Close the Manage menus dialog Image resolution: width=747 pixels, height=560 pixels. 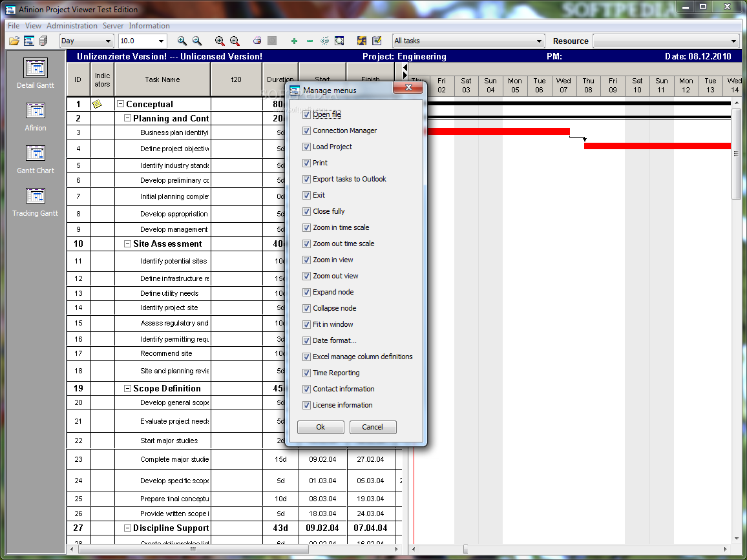(408, 88)
